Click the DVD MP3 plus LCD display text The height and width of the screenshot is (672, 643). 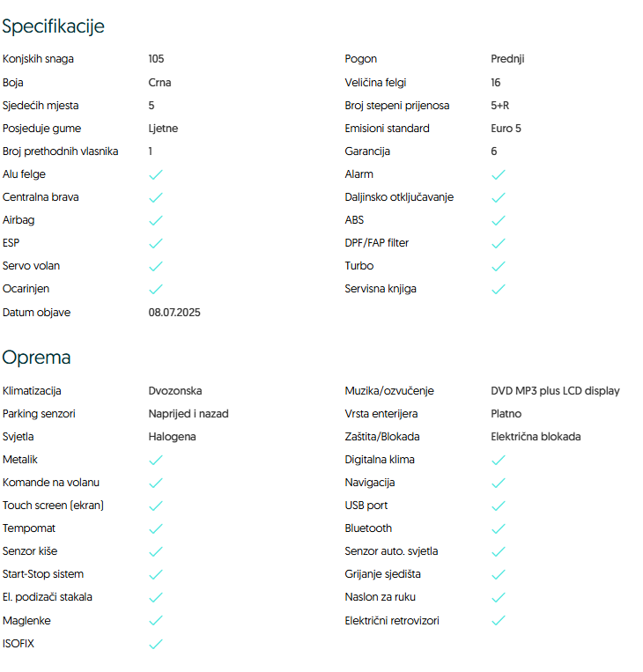555,391
